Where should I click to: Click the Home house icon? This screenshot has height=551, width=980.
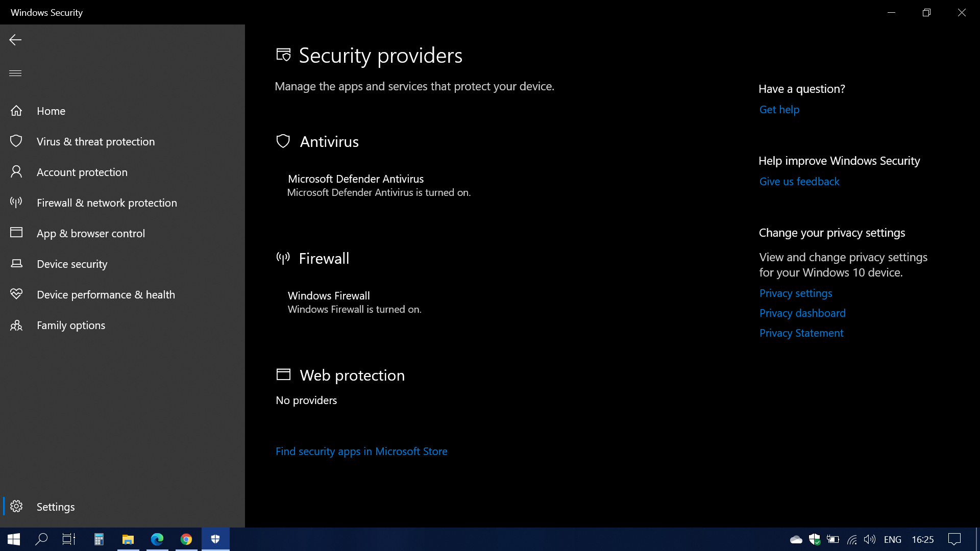coord(16,111)
